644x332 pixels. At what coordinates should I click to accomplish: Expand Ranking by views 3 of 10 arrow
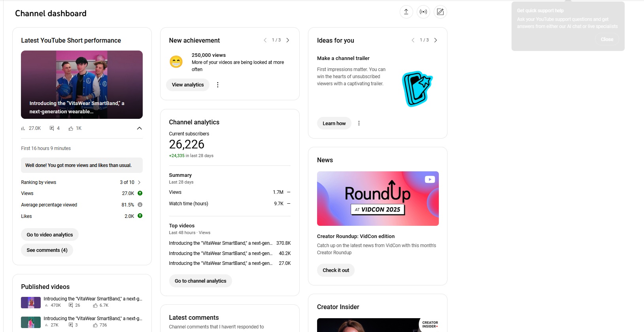[x=139, y=182]
